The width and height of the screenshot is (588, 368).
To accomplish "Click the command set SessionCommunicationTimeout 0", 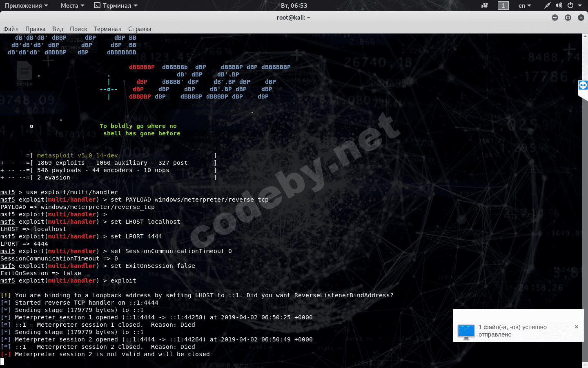I will click(171, 251).
